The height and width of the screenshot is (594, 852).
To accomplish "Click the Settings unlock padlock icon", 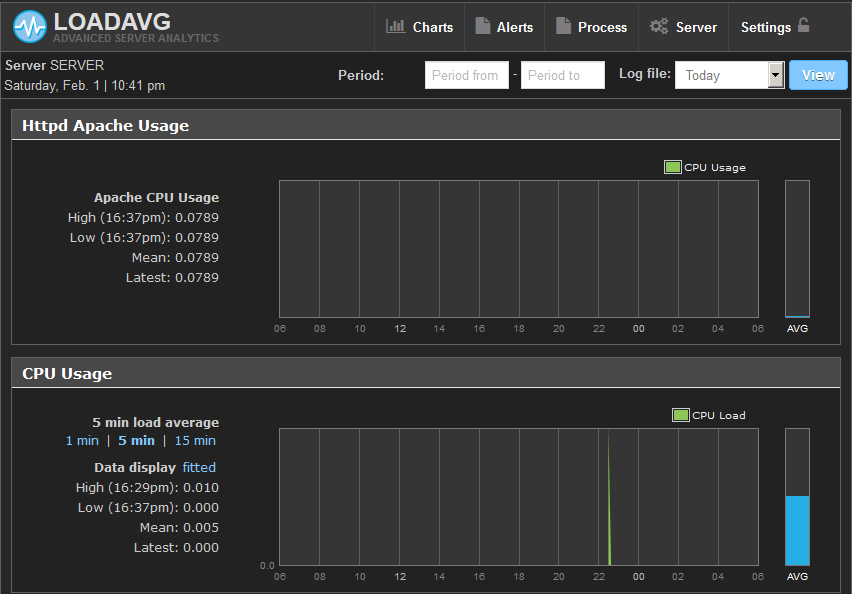I will (x=803, y=26).
